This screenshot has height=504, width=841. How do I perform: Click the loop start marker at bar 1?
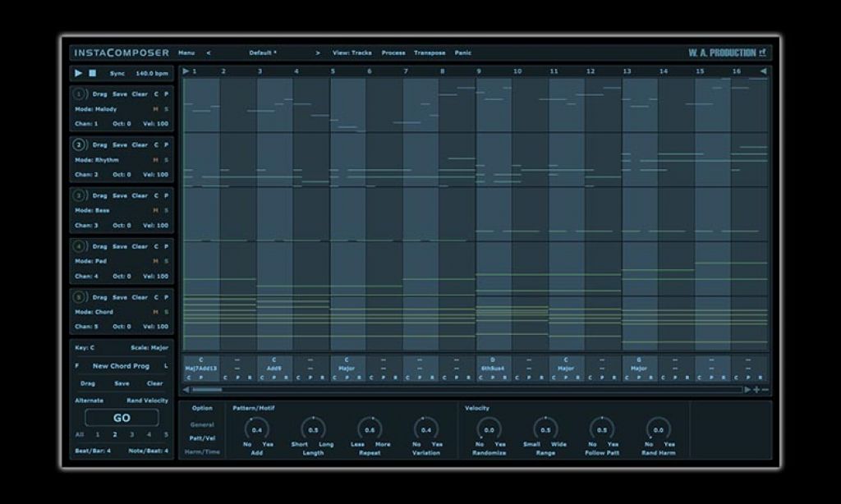(x=186, y=71)
